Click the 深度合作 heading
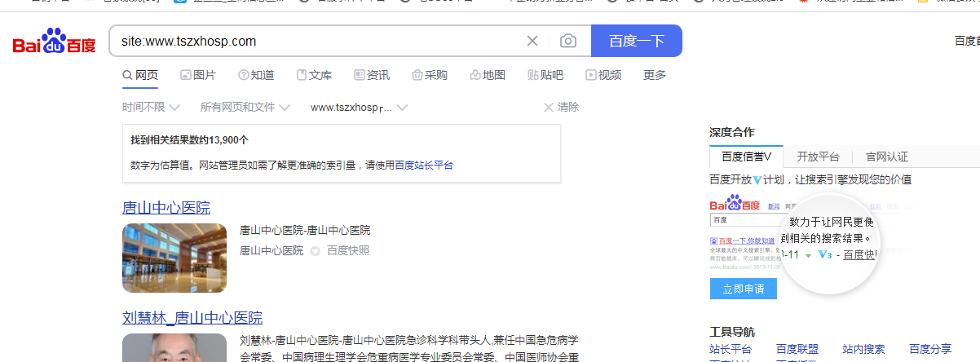980x362 pixels. pos(732,132)
